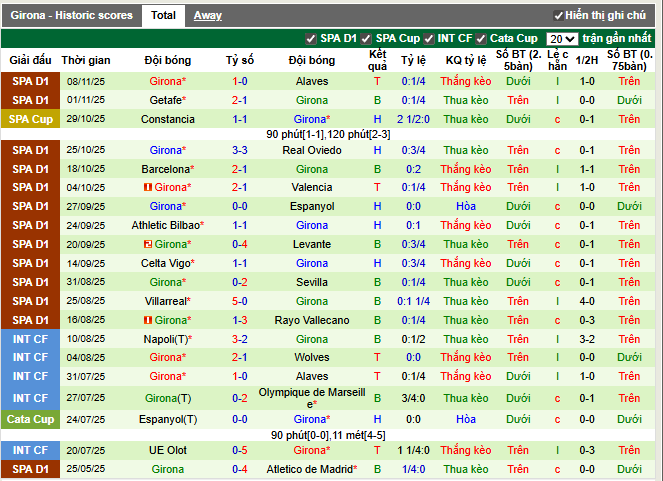
Task: Click Cata Cup league label on 24/07/25
Action: 30,419
